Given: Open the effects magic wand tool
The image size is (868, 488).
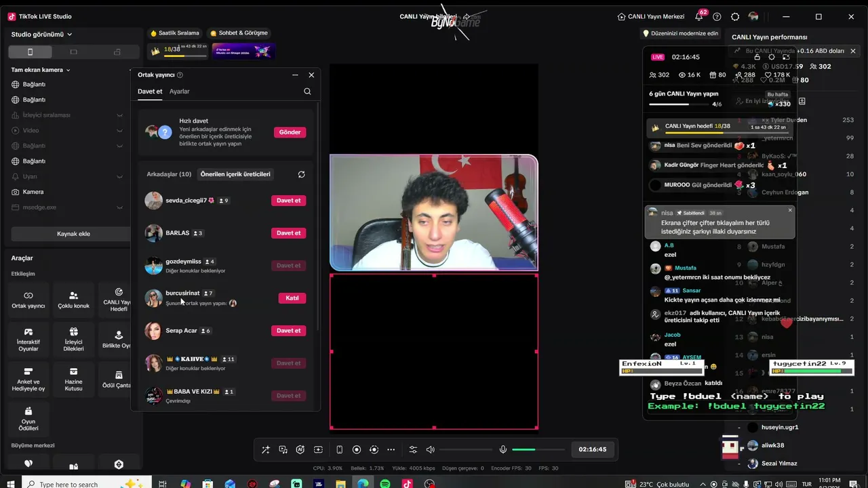Looking at the screenshot, I should (265, 449).
